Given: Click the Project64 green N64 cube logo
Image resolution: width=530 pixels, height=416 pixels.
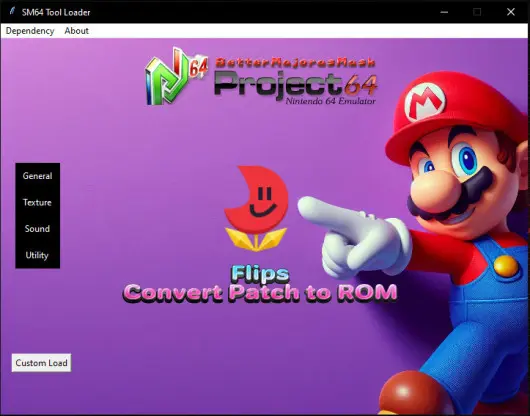Looking at the screenshot, I should click(x=176, y=76).
